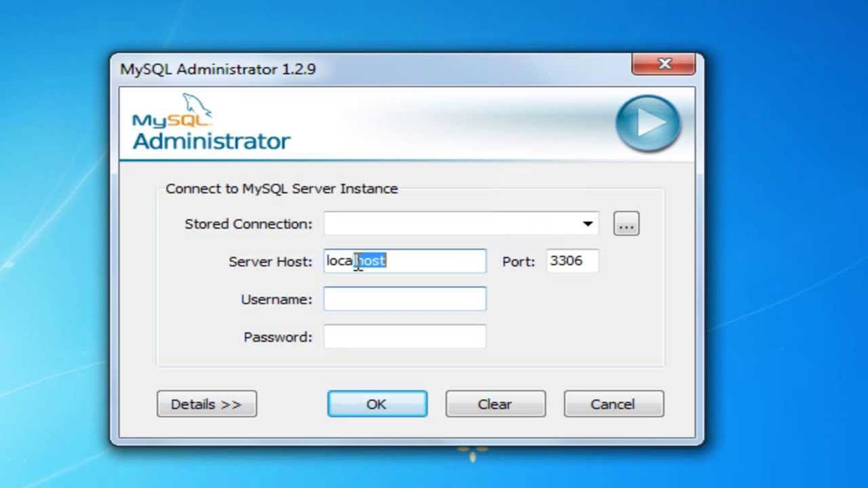Click the blue play arrow icon
Screen dimensions: 868x488
(648, 123)
